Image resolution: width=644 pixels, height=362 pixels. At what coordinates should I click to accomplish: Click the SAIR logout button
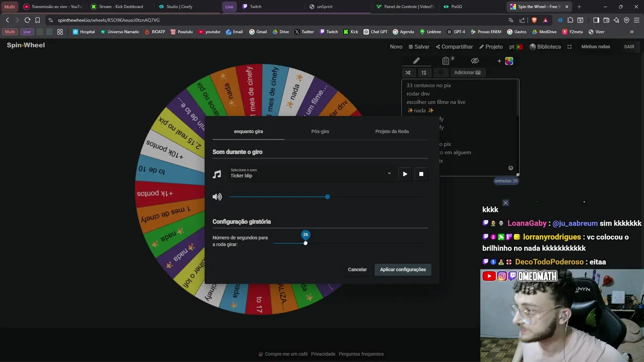(x=629, y=47)
